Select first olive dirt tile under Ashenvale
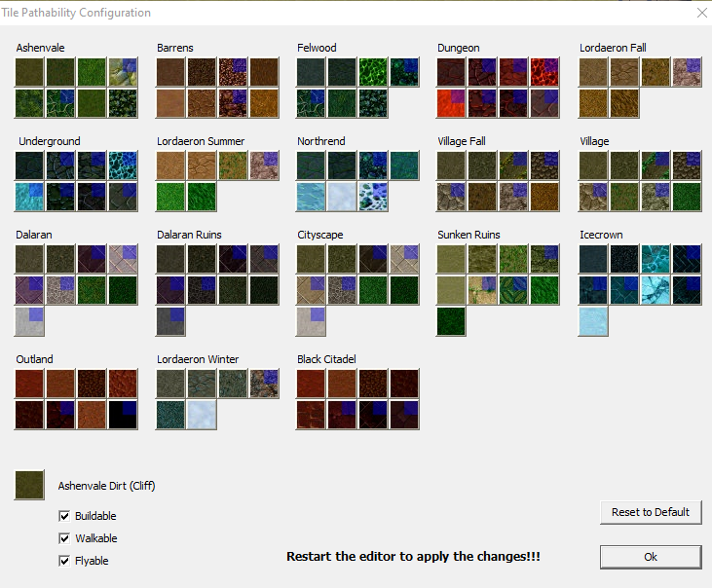 29,72
